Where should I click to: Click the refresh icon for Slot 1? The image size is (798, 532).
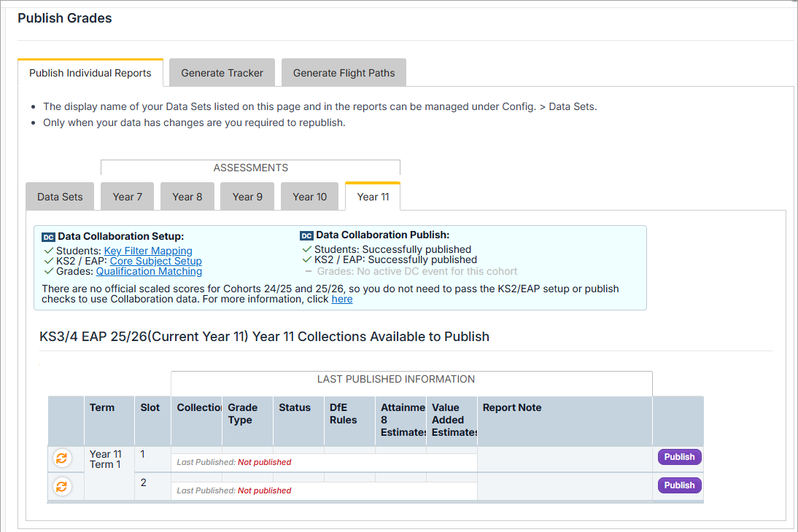pyautogui.click(x=62, y=458)
